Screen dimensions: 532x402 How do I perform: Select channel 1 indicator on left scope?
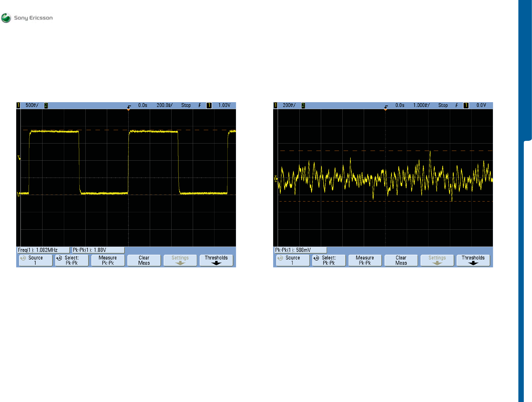click(19, 105)
